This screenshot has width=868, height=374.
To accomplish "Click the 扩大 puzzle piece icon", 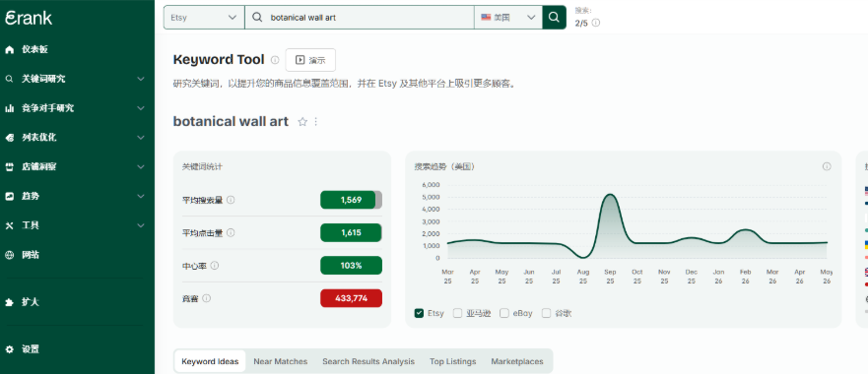I will click(x=9, y=302).
